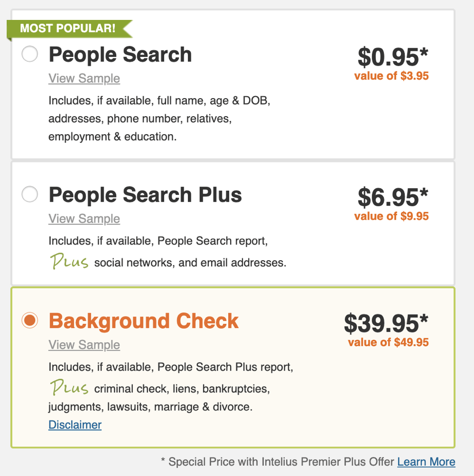Image resolution: width=474 pixels, height=476 pixels.
Task: Click the People Search Plus heading
Action: pos(145,195)
